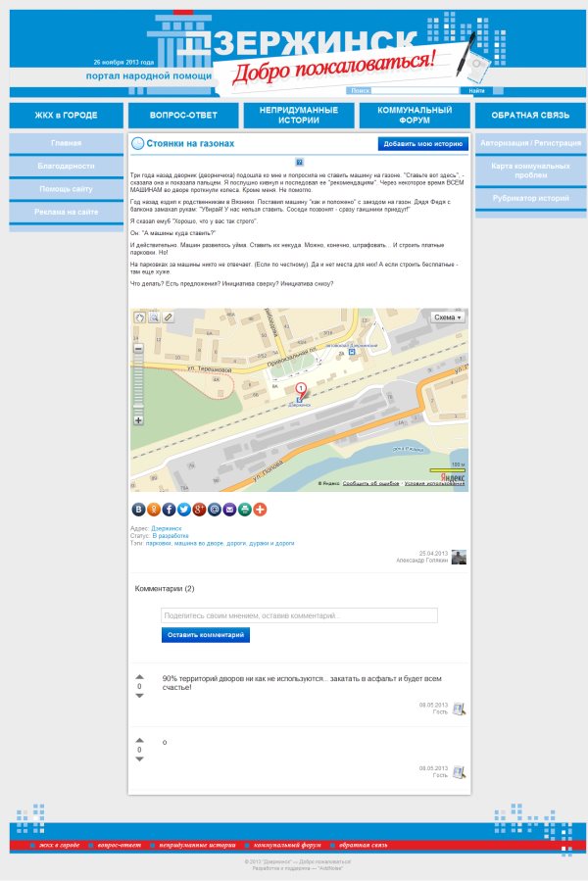Screen dimensions: 588x881
Task: Zoom out the map with minus button
Action: [x=138, y=348]
